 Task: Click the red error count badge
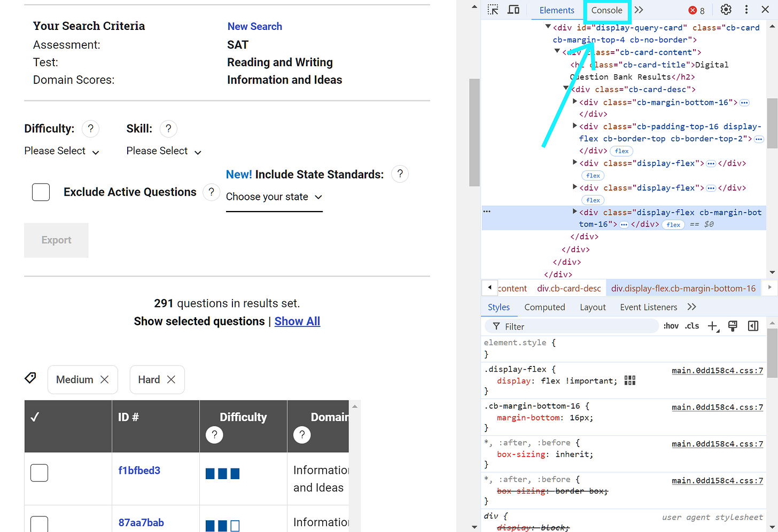coord(697,10)
